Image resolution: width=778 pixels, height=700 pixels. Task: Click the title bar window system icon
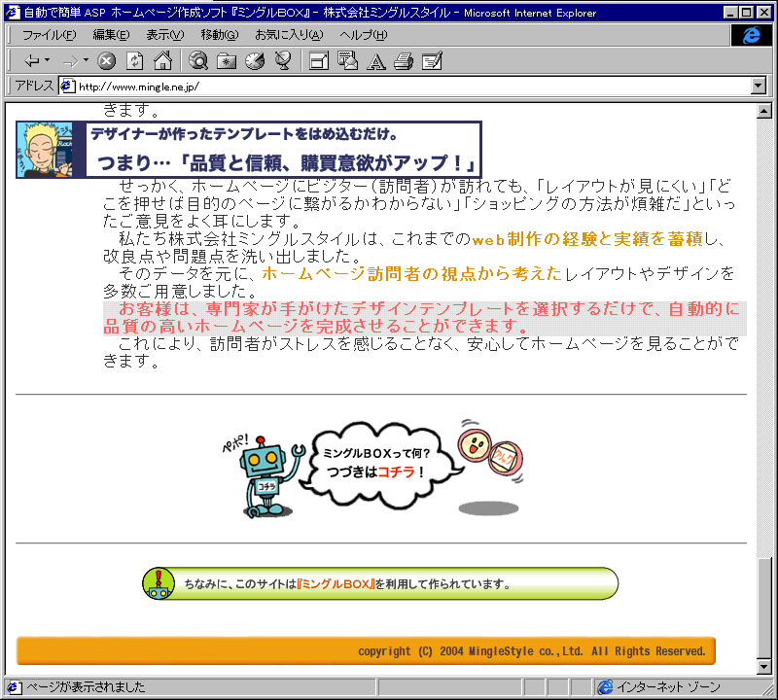click(x=13, y=12)
